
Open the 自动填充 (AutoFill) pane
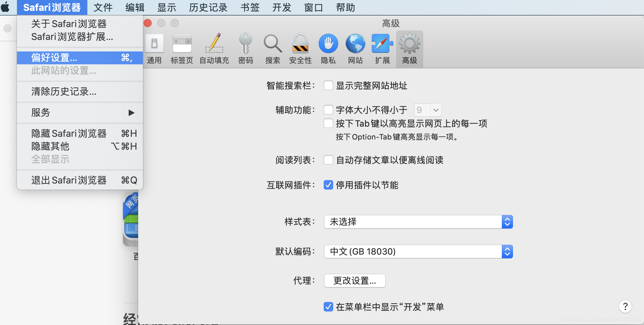pyautogui.click(x=214, y=49)
